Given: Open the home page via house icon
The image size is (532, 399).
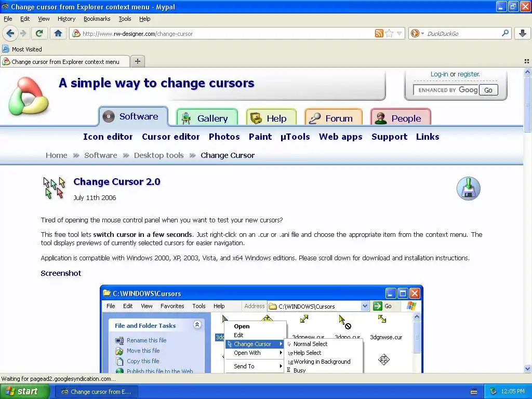Looking at the screenshot, I should click(x=58, y=33).
